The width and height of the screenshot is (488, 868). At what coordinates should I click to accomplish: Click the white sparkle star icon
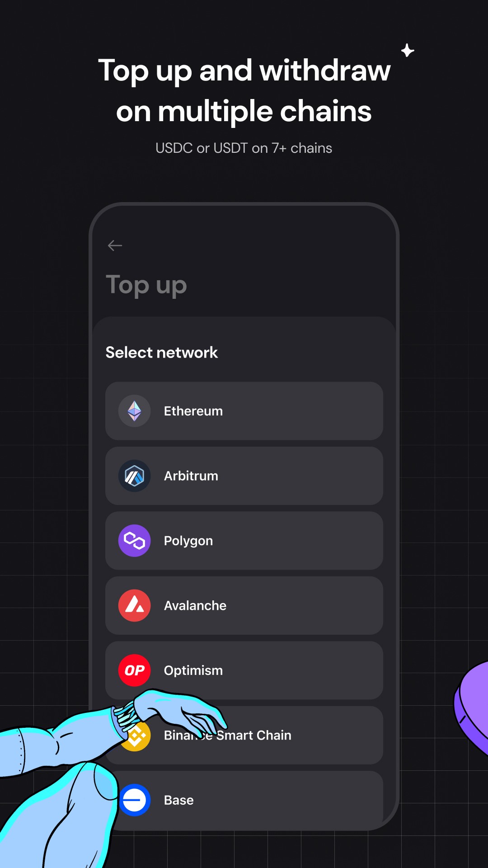point(408,50)
